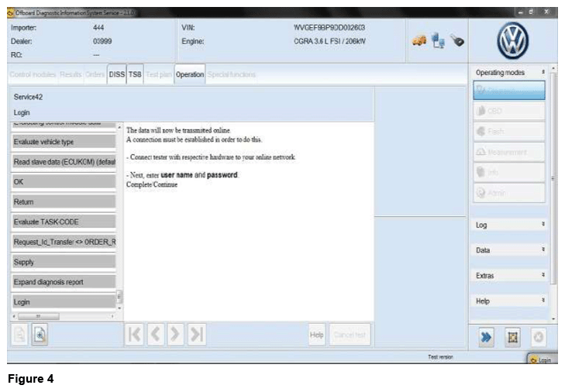
Task: Select the OK step in list
Action: pos(64,181)
